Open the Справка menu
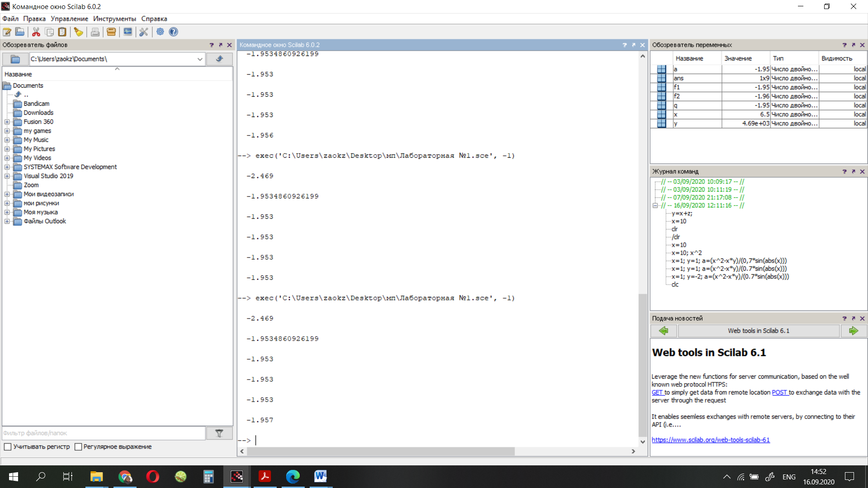The image size is (868, 488). coord(154,19)
